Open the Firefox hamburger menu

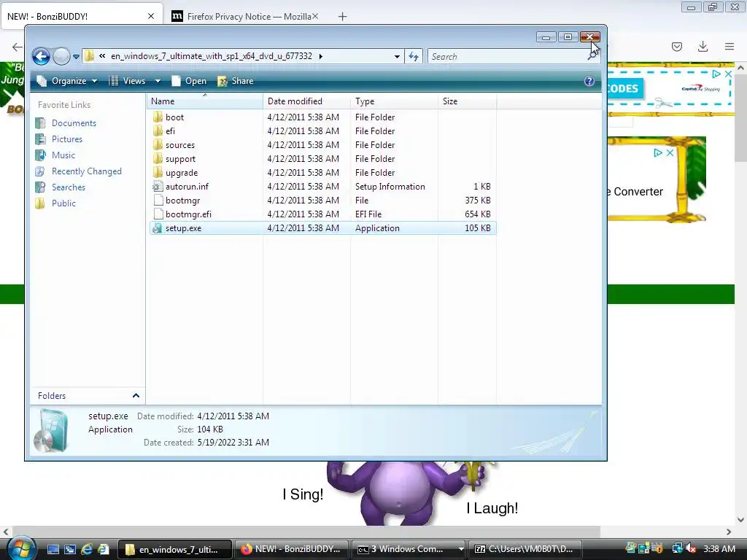(x=729, y=47)
